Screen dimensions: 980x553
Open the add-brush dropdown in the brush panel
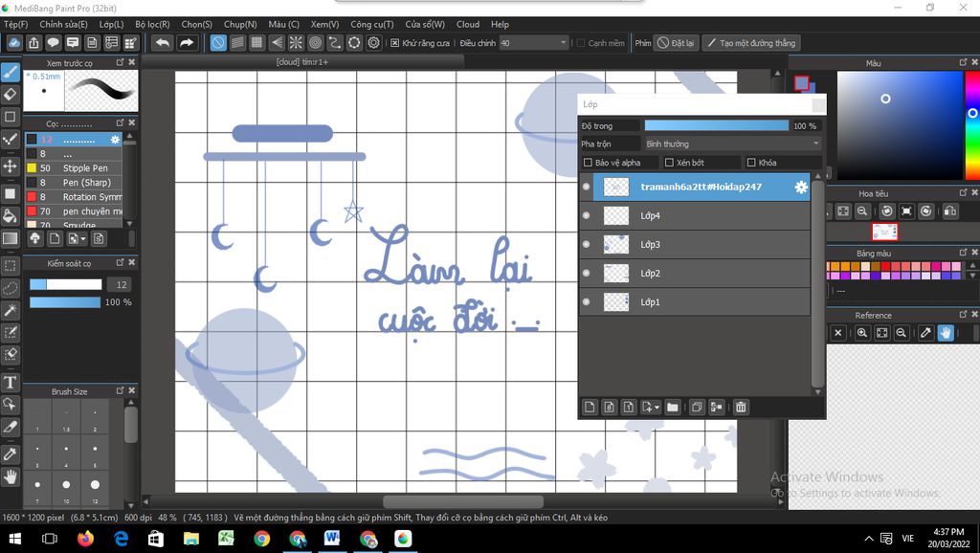click(x=78, y=238)
